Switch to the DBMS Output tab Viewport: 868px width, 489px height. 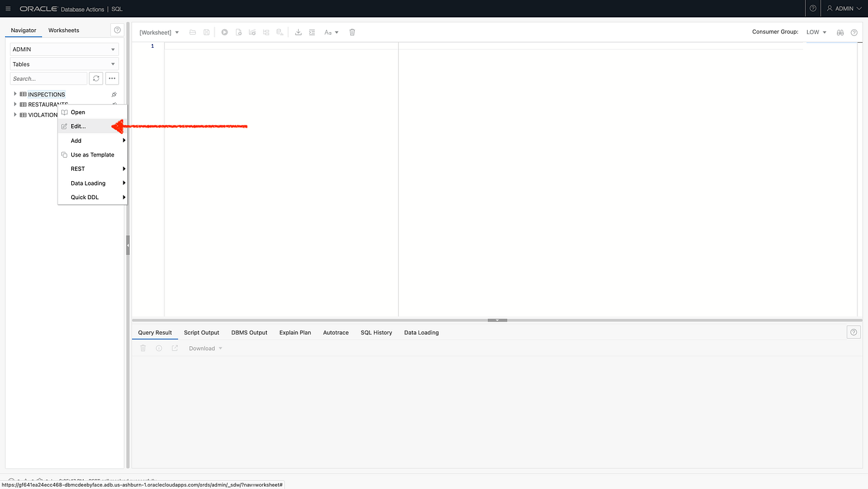point(249,333)
